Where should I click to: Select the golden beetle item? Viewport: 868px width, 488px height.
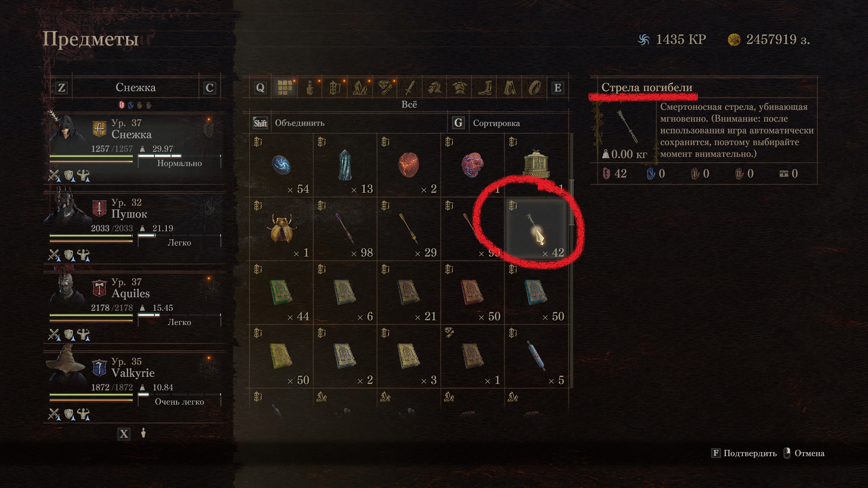click(281, 229)
